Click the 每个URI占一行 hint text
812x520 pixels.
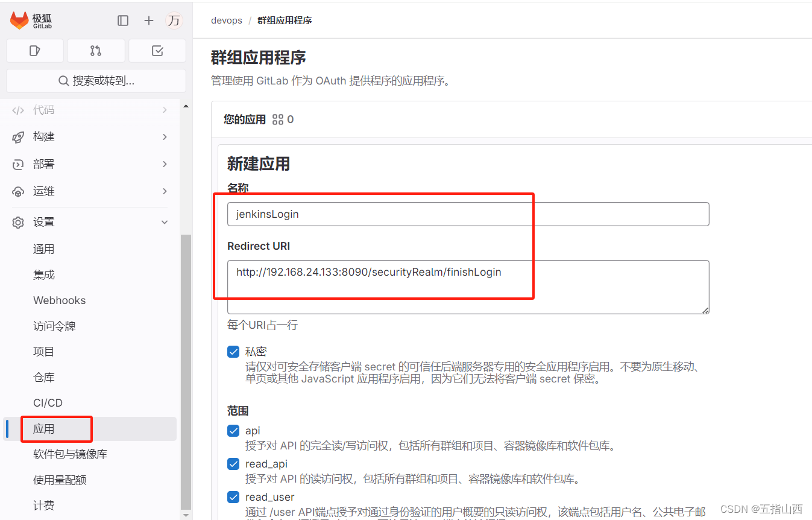click(x=262, y=325)
